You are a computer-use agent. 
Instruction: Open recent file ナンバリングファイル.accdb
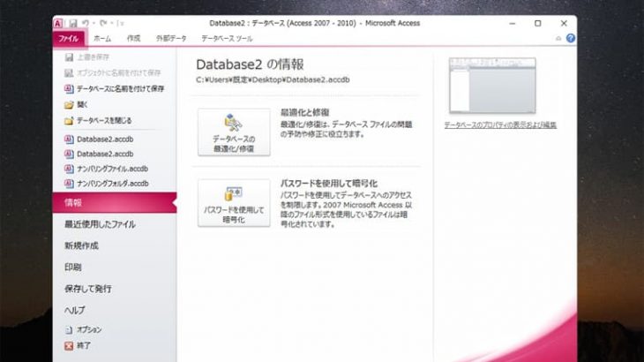tap(113, 169)
